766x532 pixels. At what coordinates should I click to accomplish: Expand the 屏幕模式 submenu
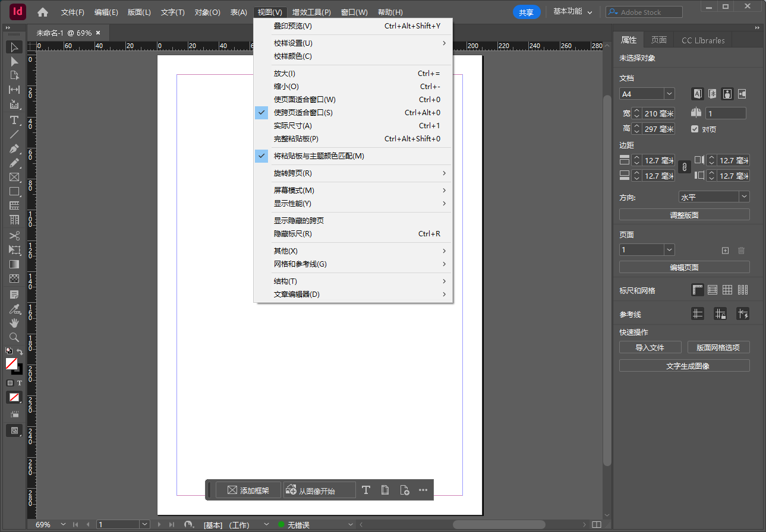353,191
